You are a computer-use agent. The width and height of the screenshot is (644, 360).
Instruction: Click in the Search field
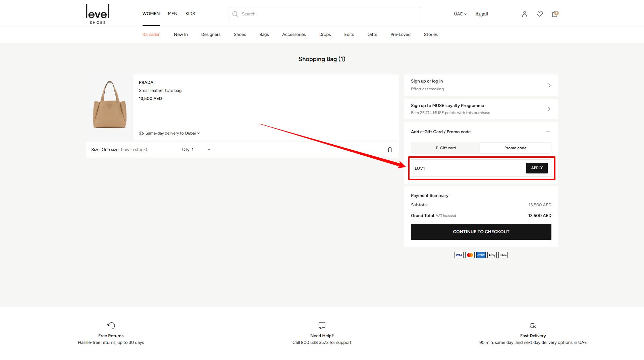coord(324,14)
